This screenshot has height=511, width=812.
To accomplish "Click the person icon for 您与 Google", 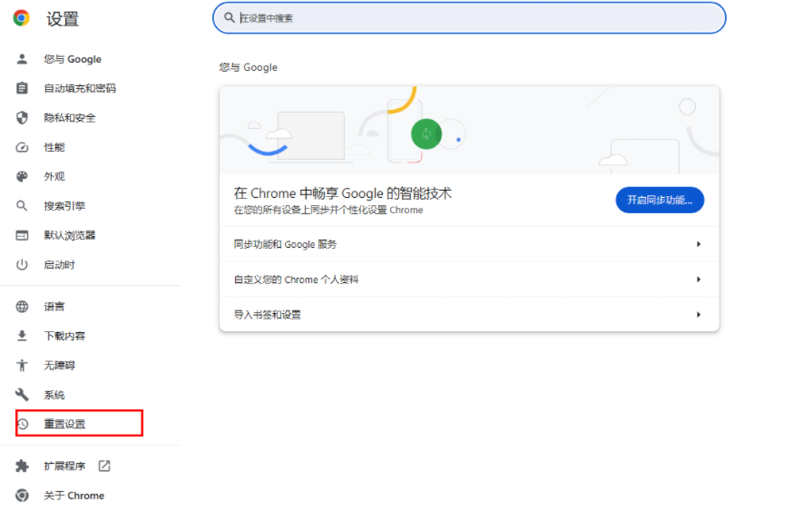I will pyautogui.click(x=22, y=59).
